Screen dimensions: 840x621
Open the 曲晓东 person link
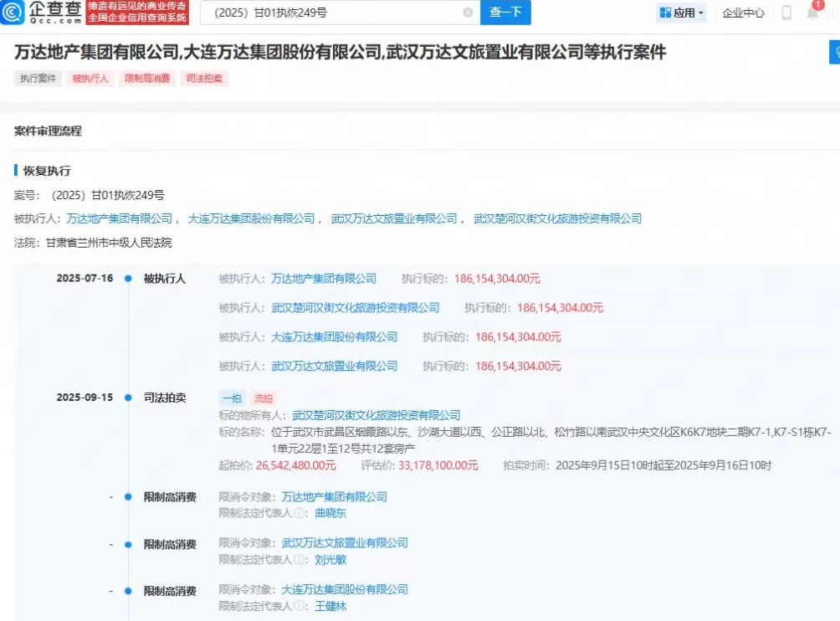[330, 513]
